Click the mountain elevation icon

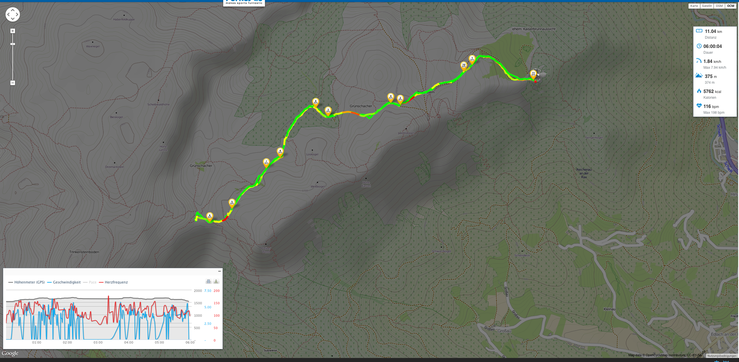[x=699, y=76]
